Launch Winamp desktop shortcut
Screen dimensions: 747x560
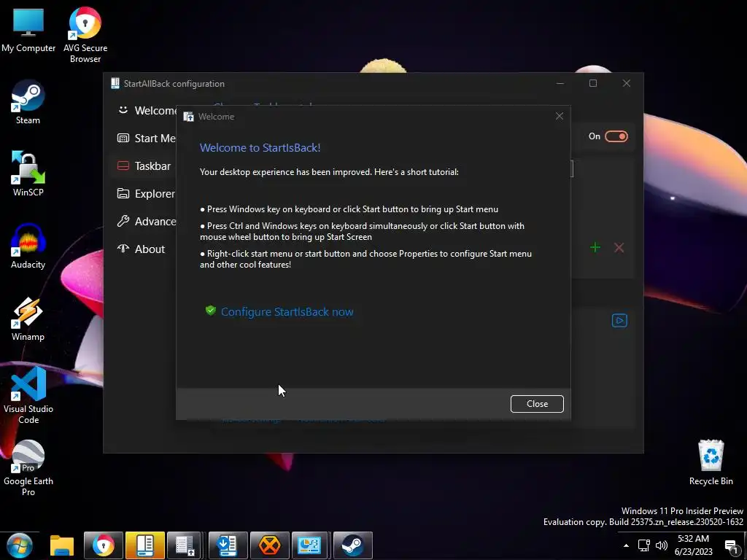coord(28,319)
